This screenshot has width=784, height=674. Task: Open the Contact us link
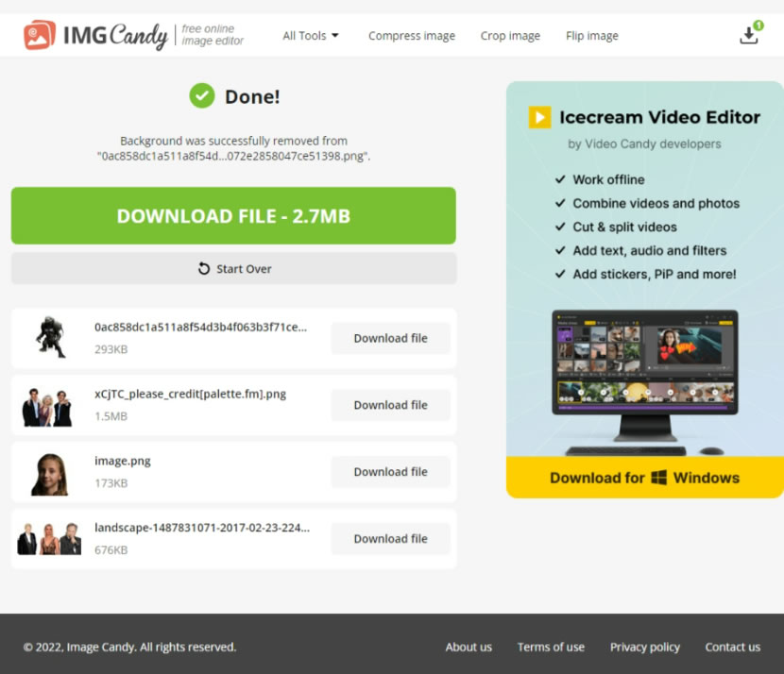pos(732,647)
